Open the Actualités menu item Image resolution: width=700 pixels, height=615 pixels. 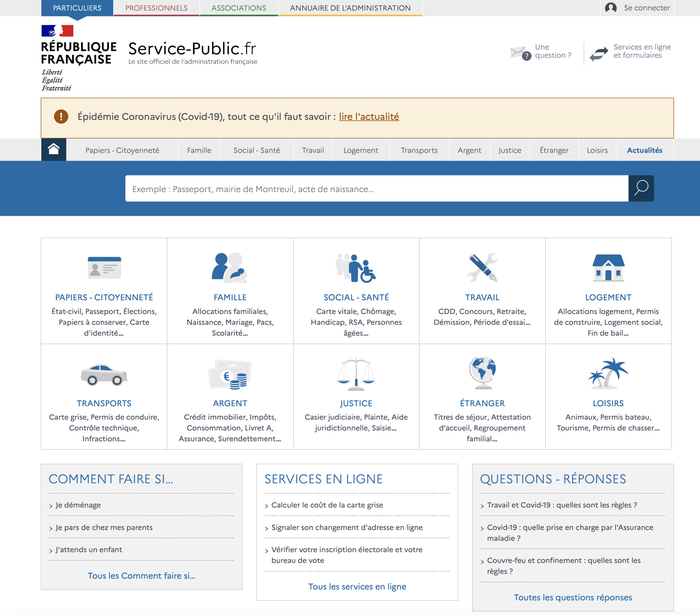pos(644,150)
